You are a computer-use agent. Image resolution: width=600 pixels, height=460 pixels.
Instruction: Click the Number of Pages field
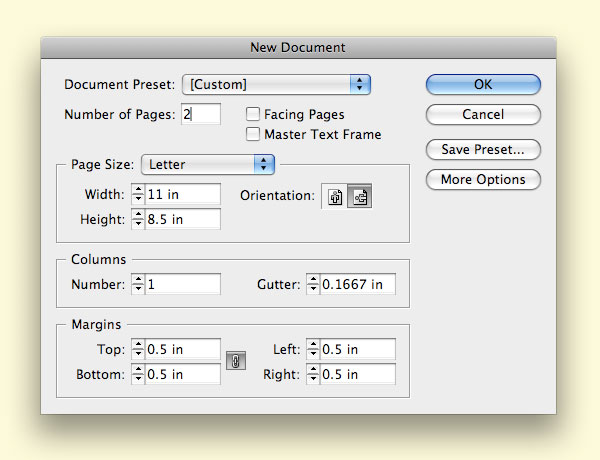pyautogui.click(x=200, y=115)
